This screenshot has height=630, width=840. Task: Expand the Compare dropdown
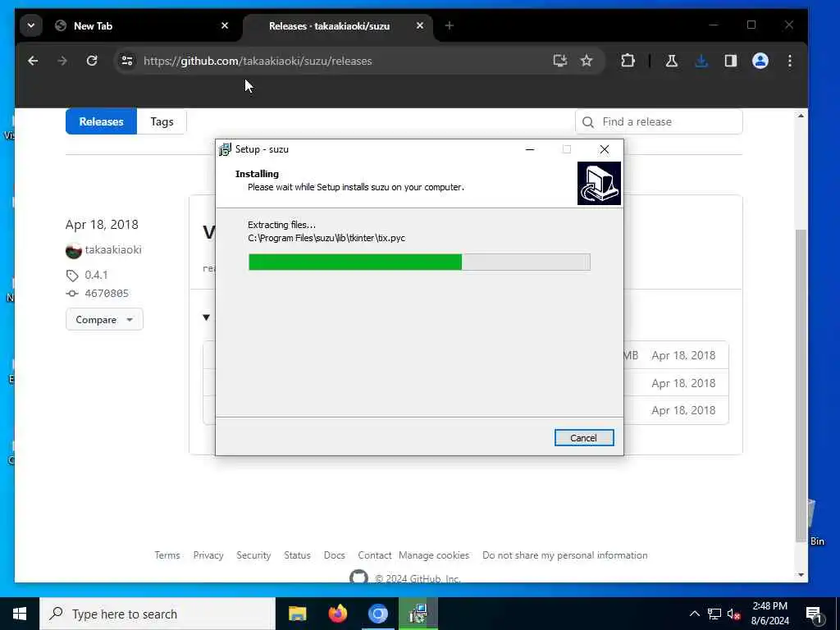(x=104, y=319)
